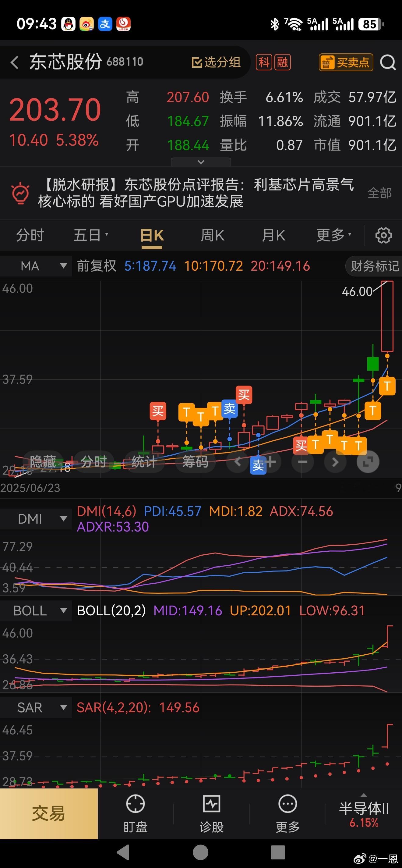Change 前复权 adjustment mode

pos(97,266)
